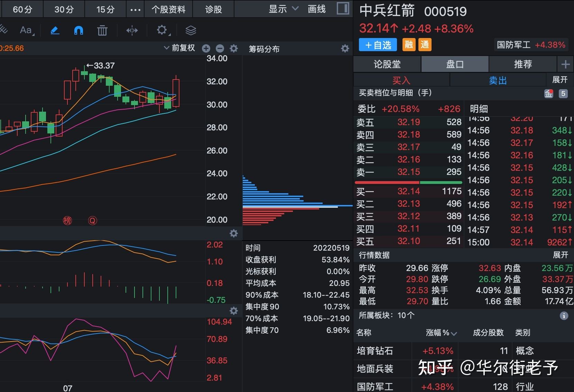
Task: Open the info icon beside 所属板块
Action: [x=564, y=316]
